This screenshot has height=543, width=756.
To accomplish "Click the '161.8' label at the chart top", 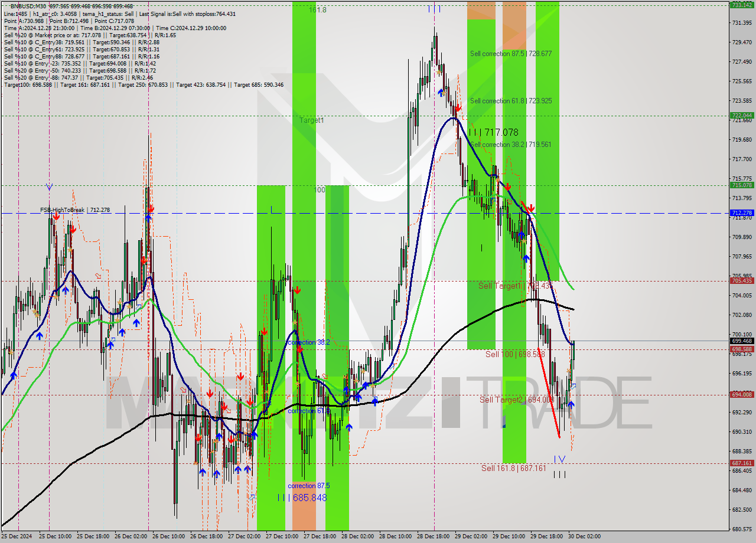I will click(317, 10).
